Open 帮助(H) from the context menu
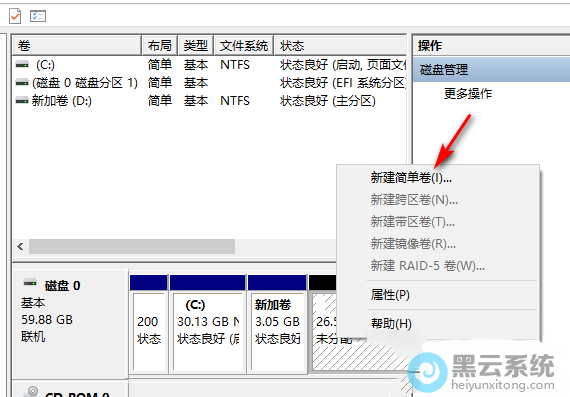The image size is (570, 397). (x=391, y=324)
